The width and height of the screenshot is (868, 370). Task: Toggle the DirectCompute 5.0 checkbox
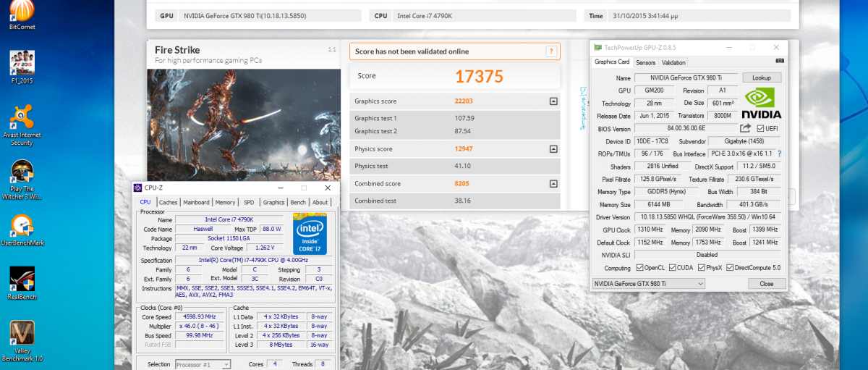(730, 268)
